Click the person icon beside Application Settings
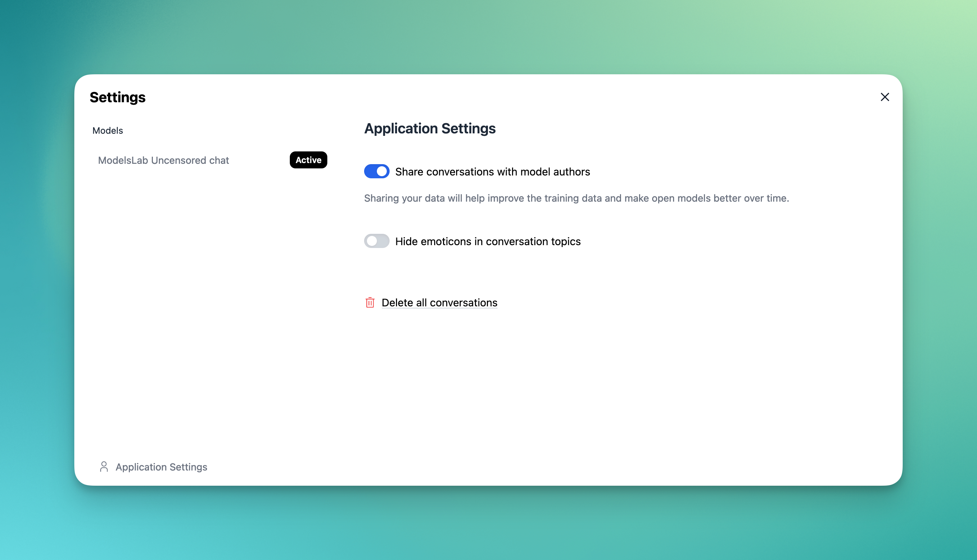 [104, 467]
